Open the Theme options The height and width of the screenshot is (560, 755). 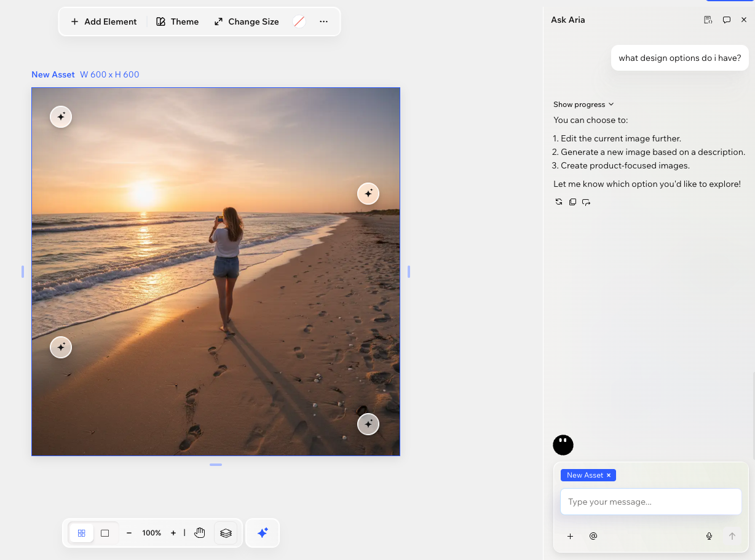tap(178, 22)
